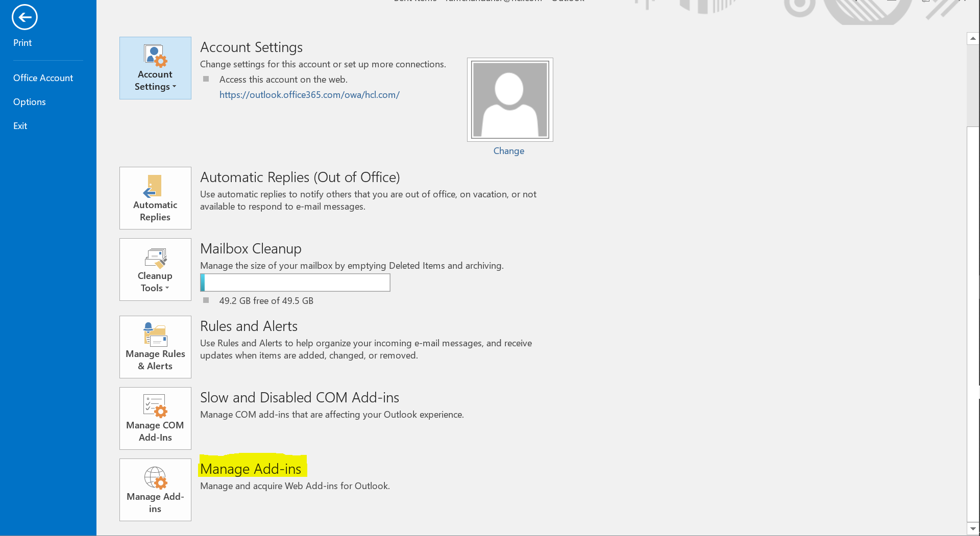980x536 pixels.
Task: Open the Cleanup Tools dropdown menu
Action: [x=167, y=288]
